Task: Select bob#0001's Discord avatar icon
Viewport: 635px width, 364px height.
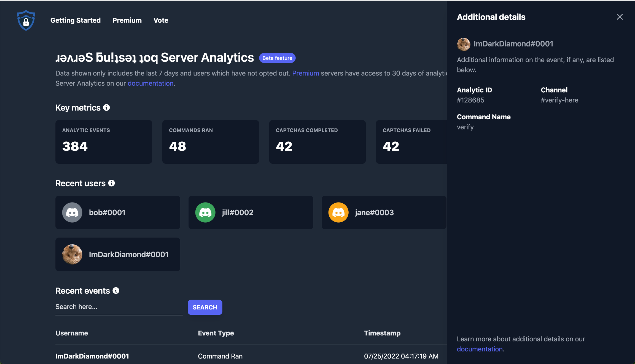Action: pyautogui.click(x=72, y=212)
